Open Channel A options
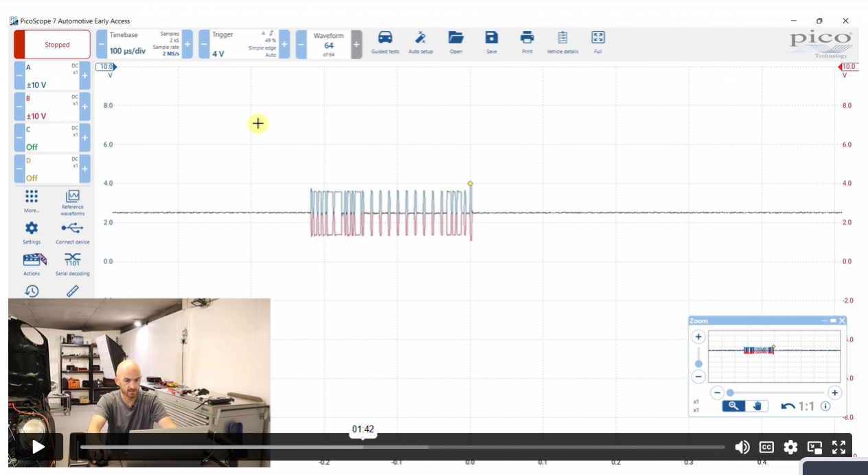 52,76
